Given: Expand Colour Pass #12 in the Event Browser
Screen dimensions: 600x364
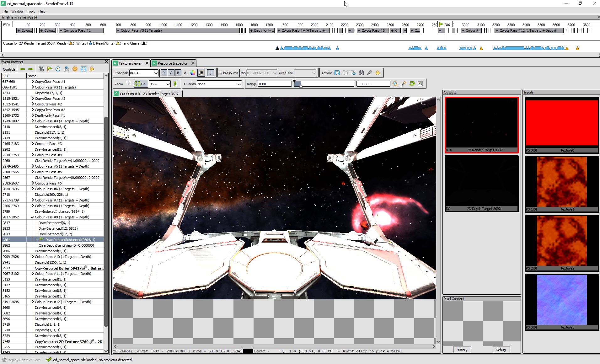Looking at the screenshot, I should [x=33, y=302].
